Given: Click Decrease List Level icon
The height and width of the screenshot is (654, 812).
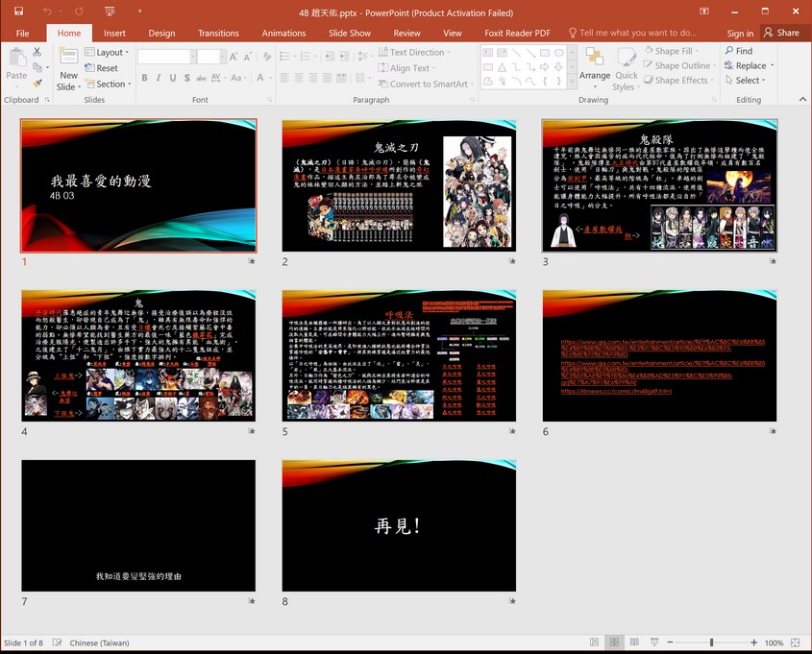Looking at the screenshot, I should point(330,56).
